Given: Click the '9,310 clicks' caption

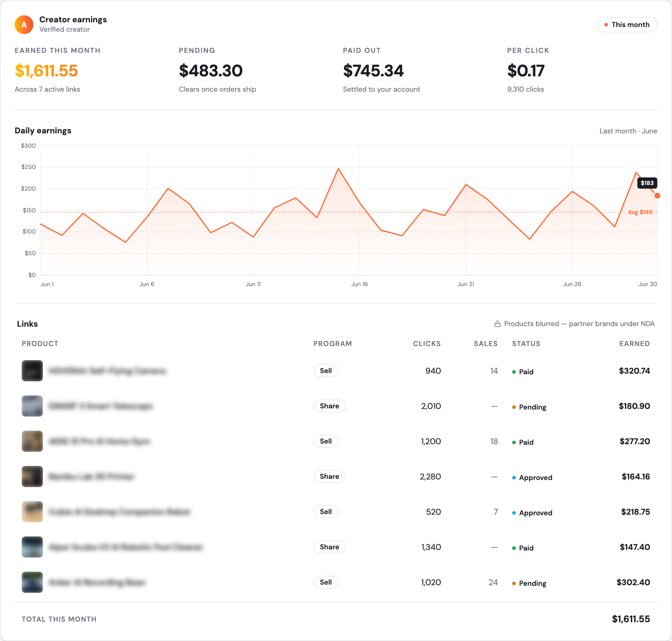Looking at the screenshot, I should [x=525, y=89].
